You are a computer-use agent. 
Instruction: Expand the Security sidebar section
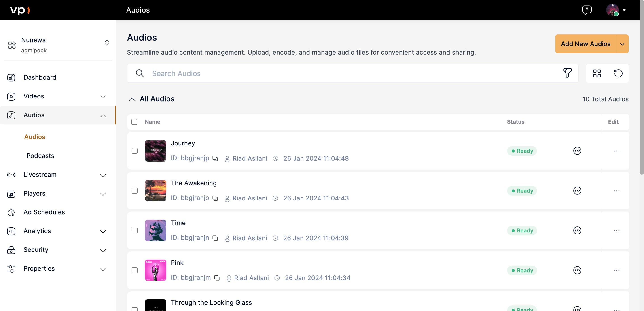pos(103,250)
